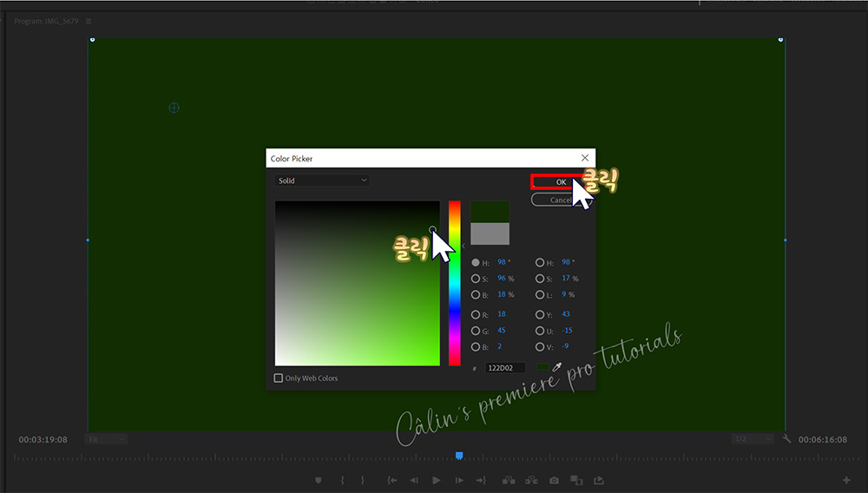Select the R radio button

[476, 314]
